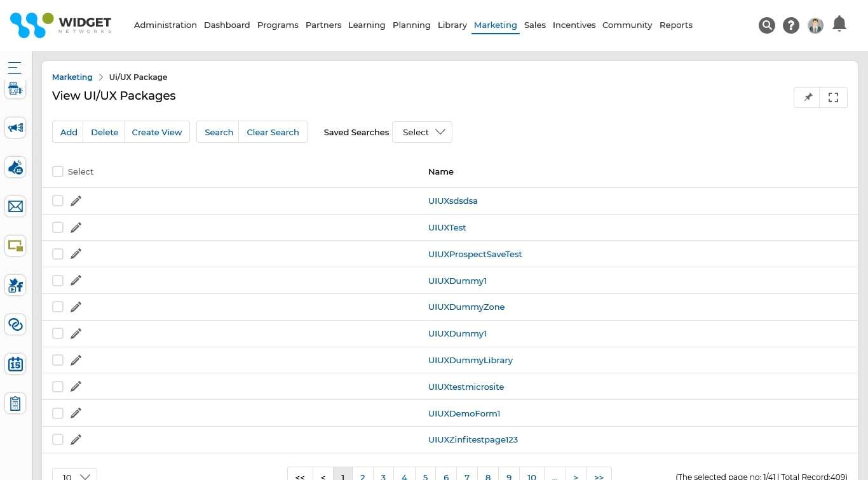Image resolution: width=868 pixels, height=480 pixels.
Task: Tick the checkbox next to UIUXsdsdsa
Action: pyautogui.click(x=58, y=200)
